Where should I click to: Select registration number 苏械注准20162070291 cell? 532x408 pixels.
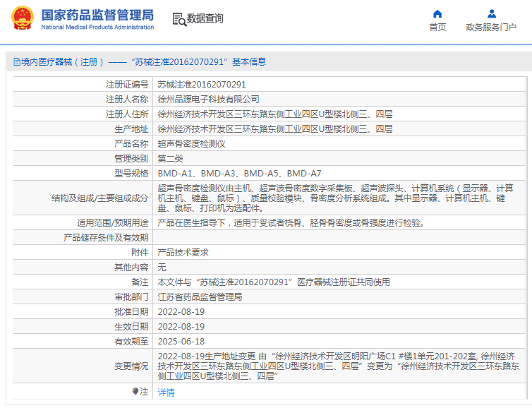tap(339, 85)
